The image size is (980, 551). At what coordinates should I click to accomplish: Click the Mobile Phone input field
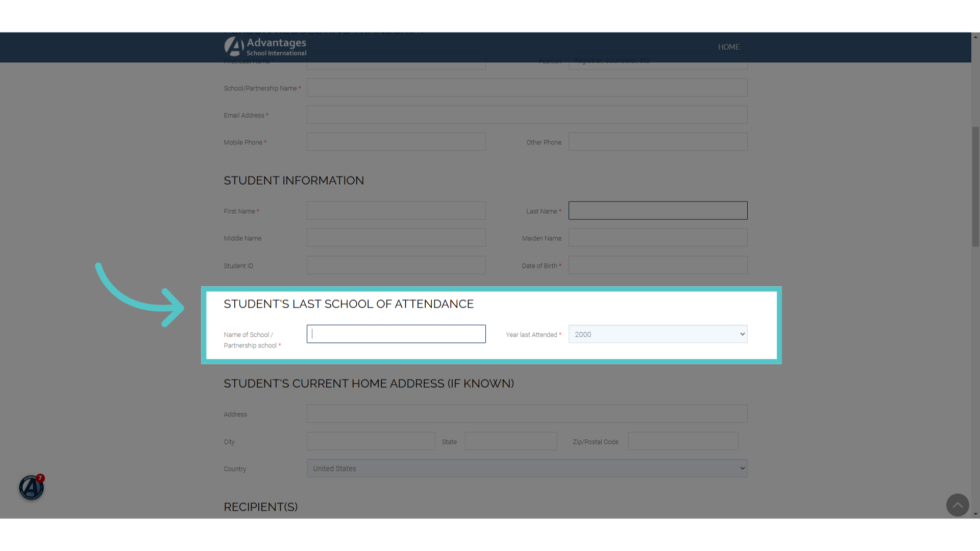coord(396,142)
